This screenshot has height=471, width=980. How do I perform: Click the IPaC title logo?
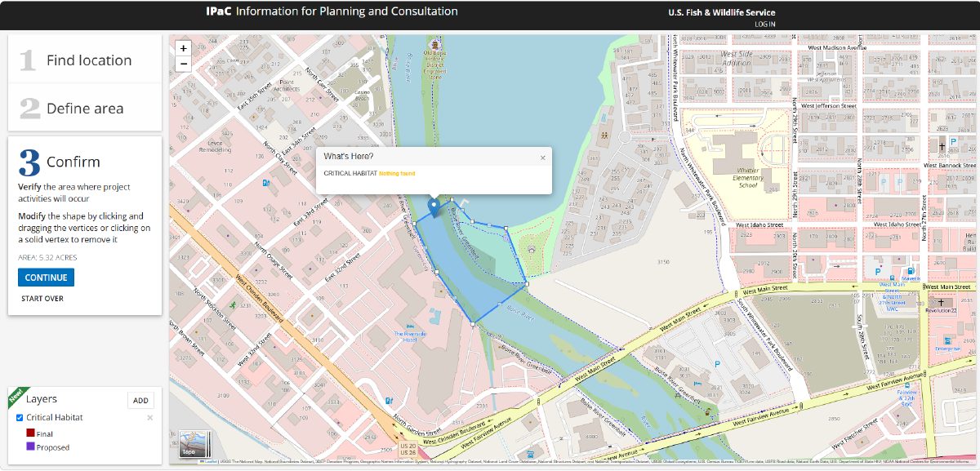pyautogui.click(x=332, y=11)
